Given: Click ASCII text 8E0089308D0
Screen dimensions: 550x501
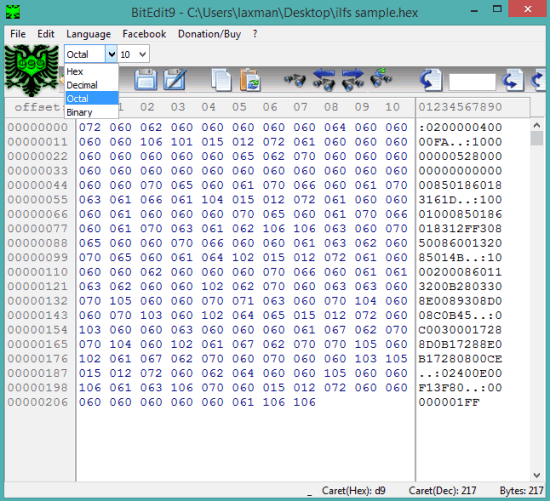Looking at the screenshot, I should [x=460, y=301].
